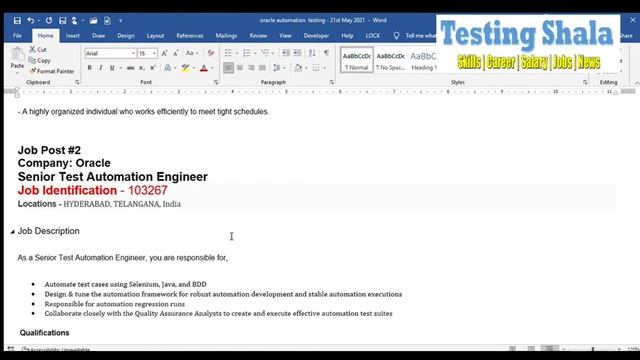This screenshot has height=360, width=640.
Task: Toggle Align Left paragraph button
Action: [x=228, y=68]
